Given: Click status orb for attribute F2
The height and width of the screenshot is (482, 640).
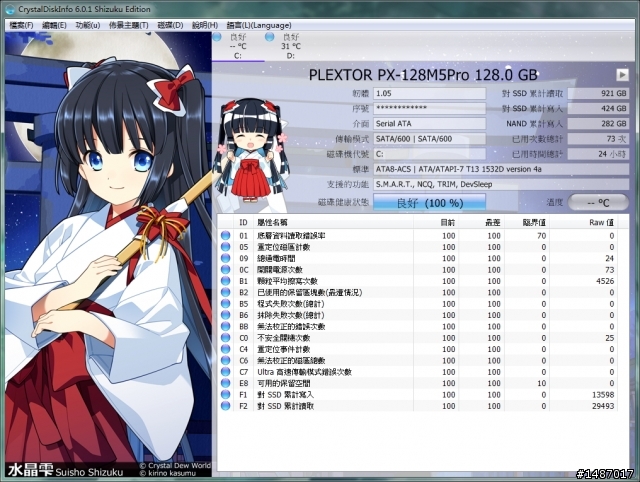Looking at the screenshot, I should click(225, 406).
